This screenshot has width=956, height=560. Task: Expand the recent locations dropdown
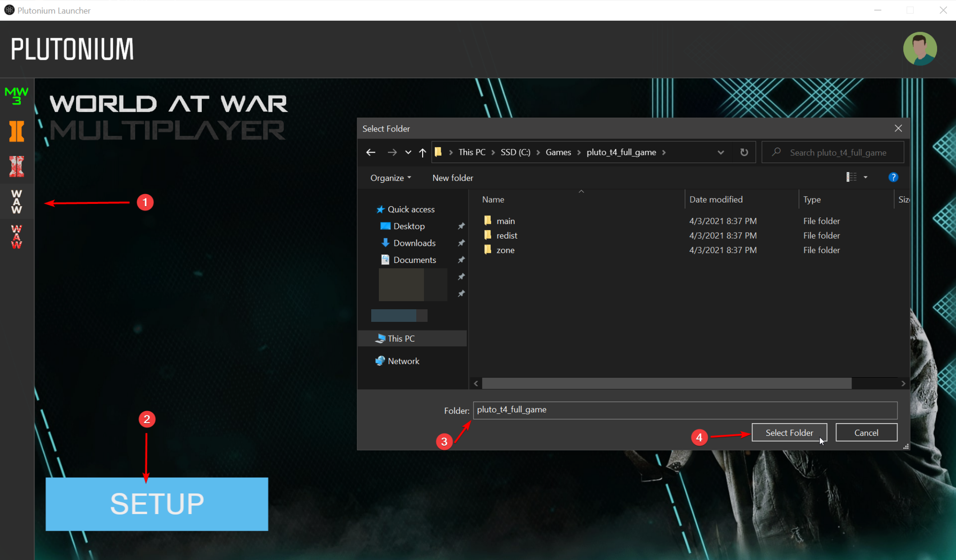pyautogui.click(x=408, y=153)
